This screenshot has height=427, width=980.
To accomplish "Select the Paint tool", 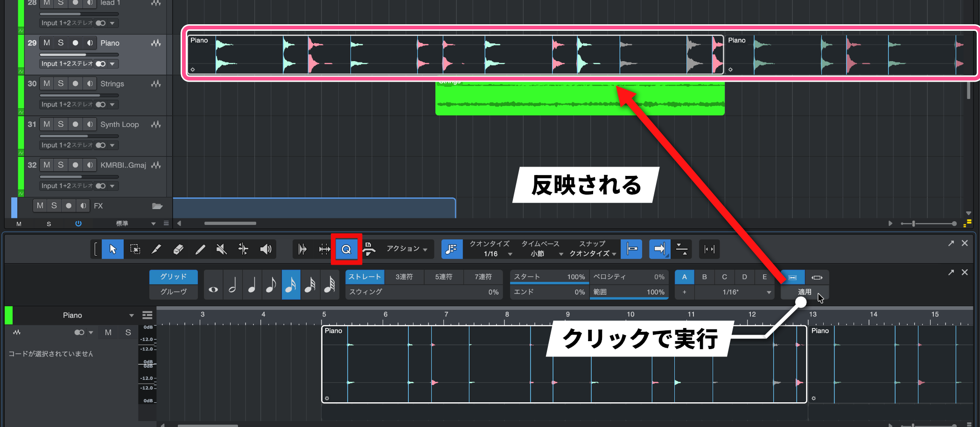I will (200, 249).
